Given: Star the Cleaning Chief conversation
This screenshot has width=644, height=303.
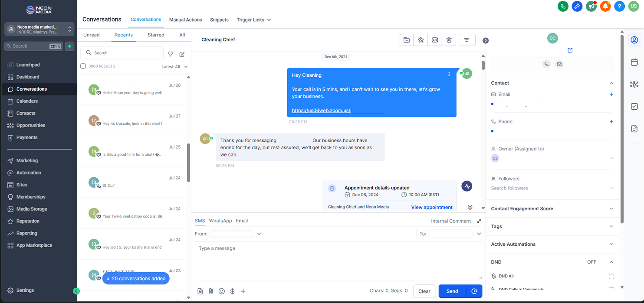Looking at the screenshot, I should coord(421,40).
